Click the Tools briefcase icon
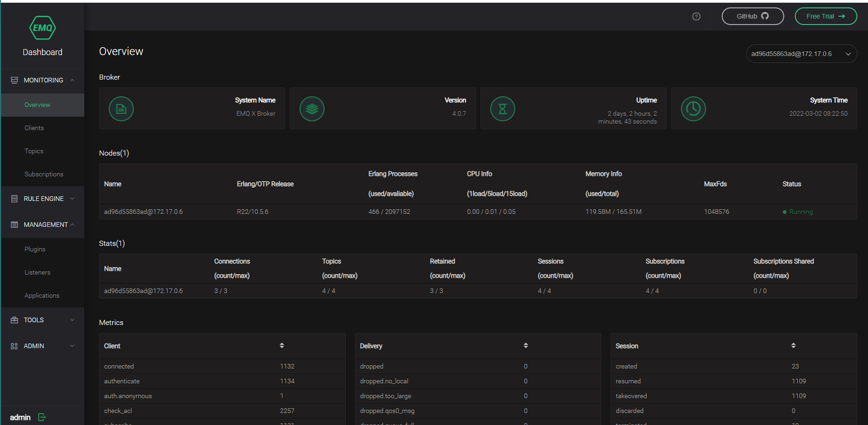The width and height of the screenshot is (868, 425). (14, 320)
